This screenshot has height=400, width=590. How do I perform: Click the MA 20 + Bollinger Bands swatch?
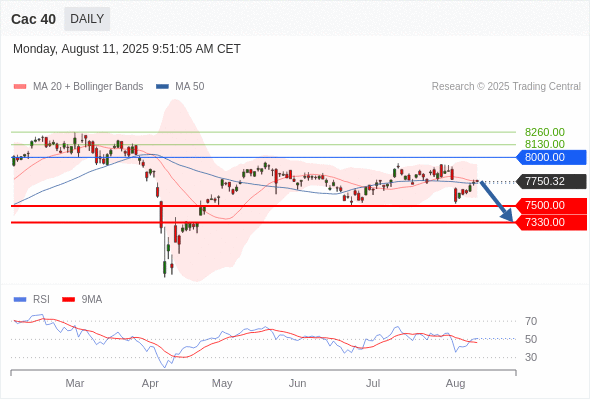(20, 87)
